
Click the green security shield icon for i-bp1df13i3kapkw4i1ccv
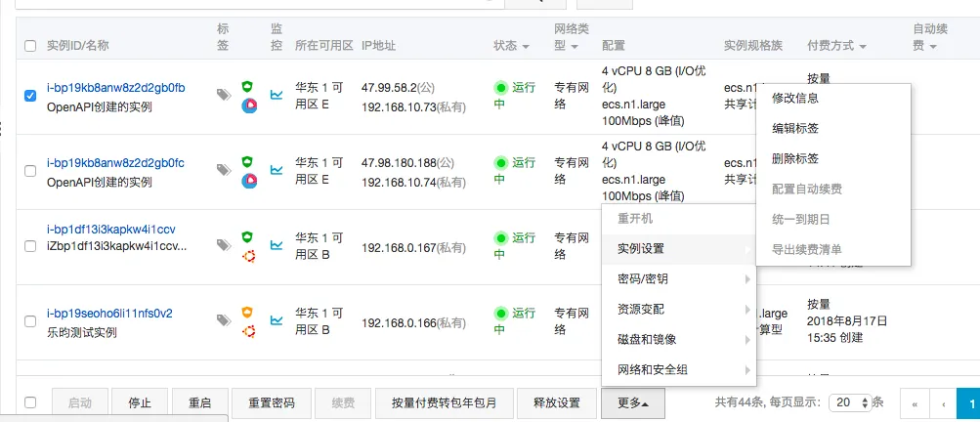tap(248, 236)
